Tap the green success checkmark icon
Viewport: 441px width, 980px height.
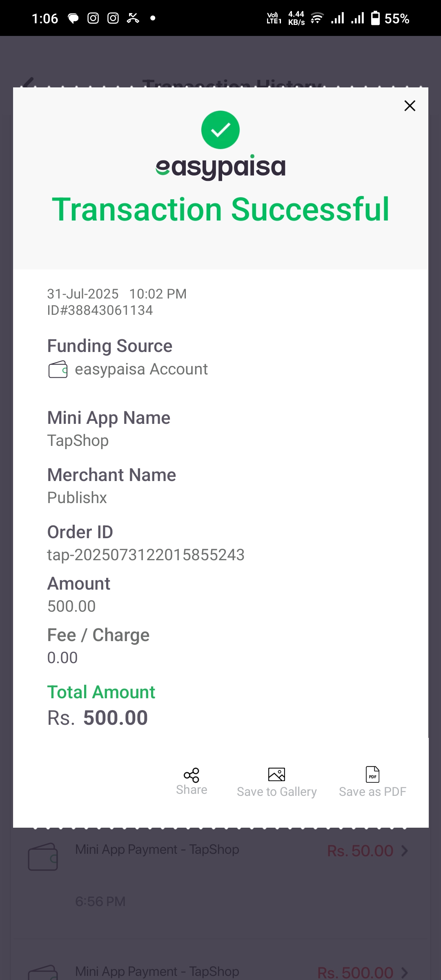220,130
